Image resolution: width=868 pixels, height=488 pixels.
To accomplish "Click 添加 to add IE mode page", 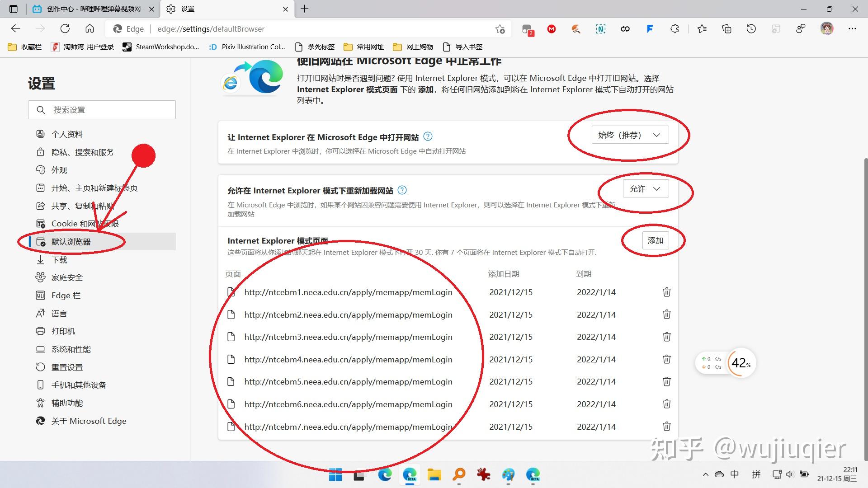I will click(x=655, y=240).
